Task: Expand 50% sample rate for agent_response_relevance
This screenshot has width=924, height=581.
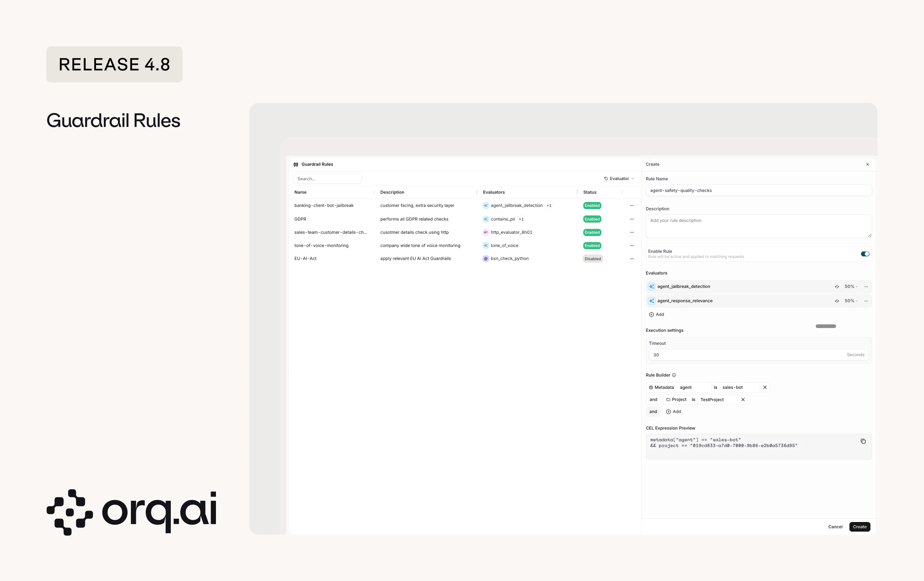Action: tap(851, 301)
